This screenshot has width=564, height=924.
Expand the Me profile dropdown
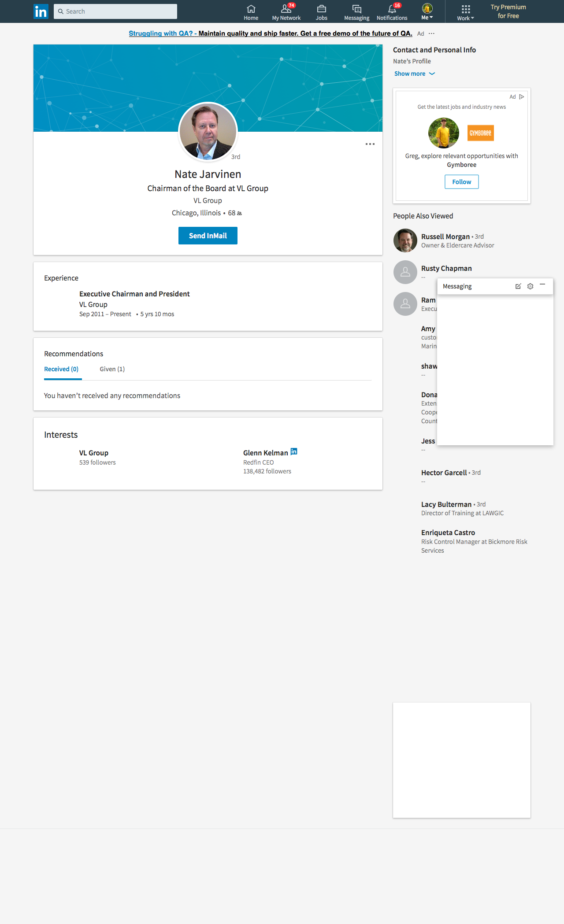click(427, 11)
